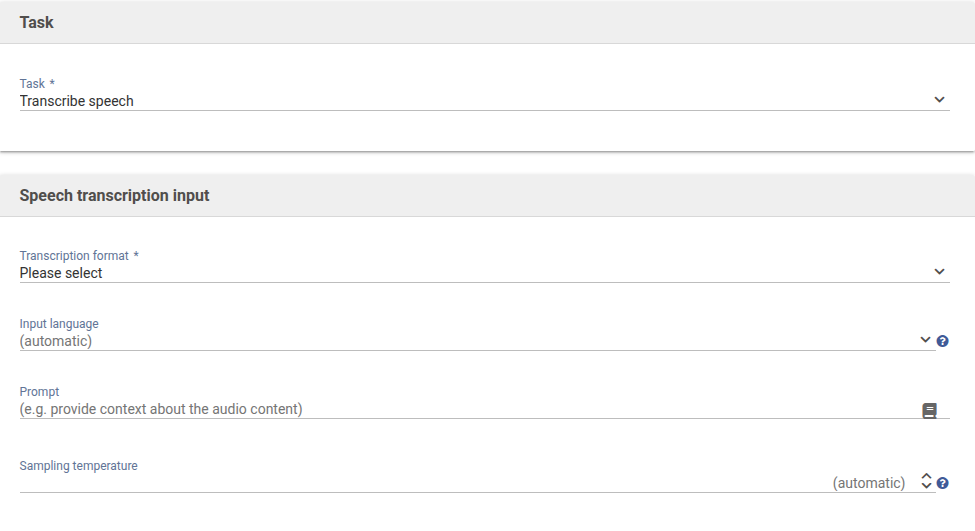Click the help icon beside Input language
Viewport: 975px width, 531px height.
tap(942, 341)
